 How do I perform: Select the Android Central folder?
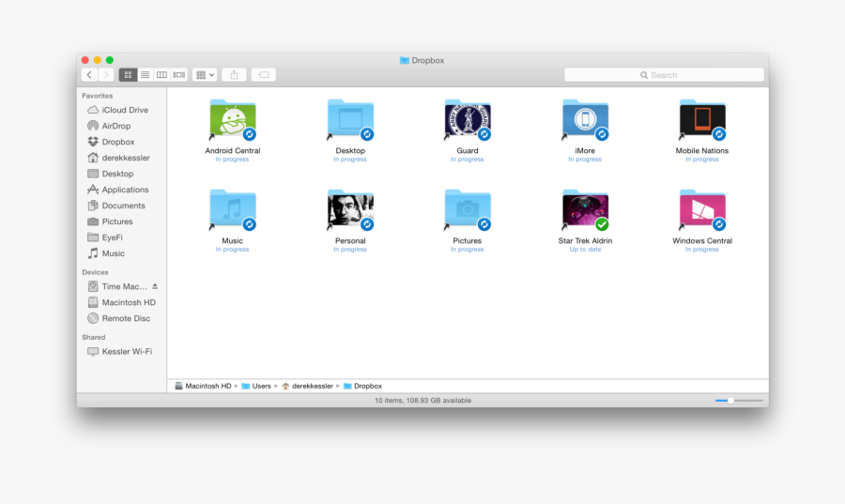[233, 119]
